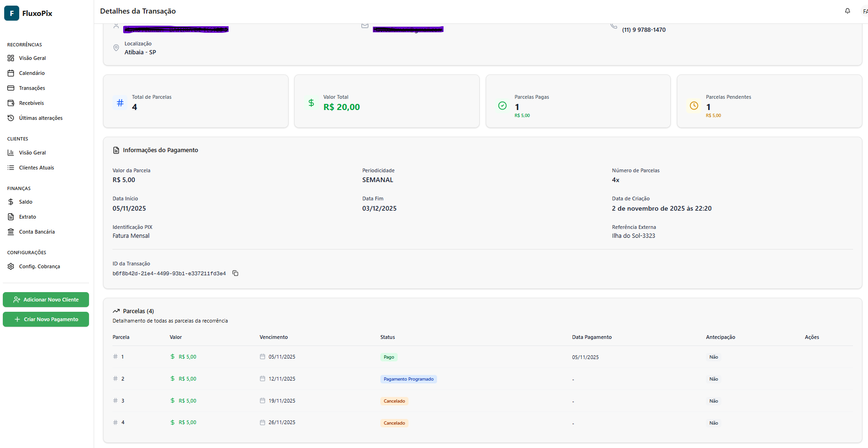
Task: Copy the transaction ID with copy icon
Action: point(236,273)
